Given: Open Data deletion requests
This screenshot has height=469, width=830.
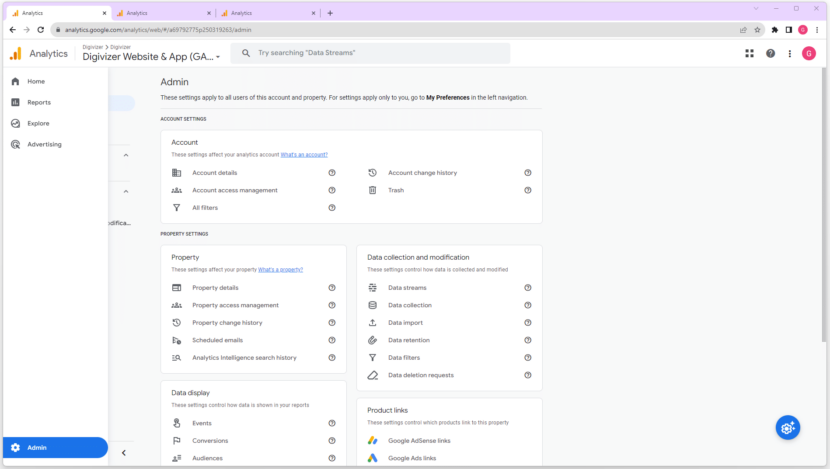Looking at the screenshot, I should click(421, 375).
